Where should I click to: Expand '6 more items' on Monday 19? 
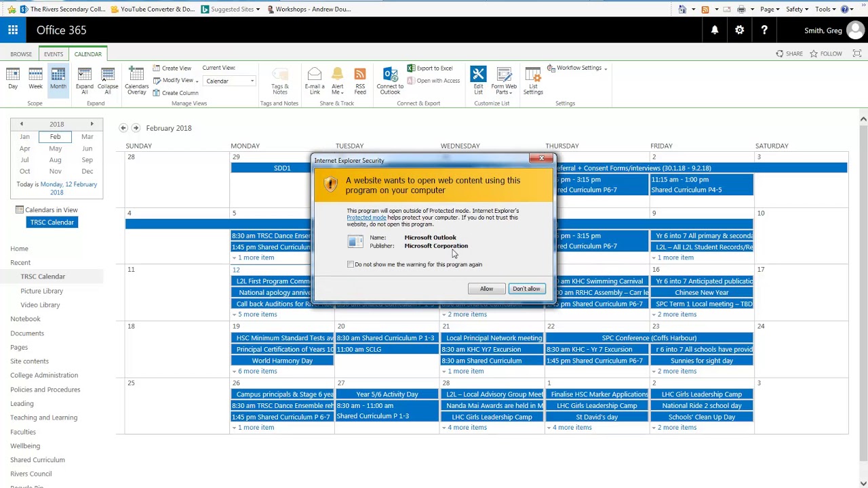click(256, 371)
